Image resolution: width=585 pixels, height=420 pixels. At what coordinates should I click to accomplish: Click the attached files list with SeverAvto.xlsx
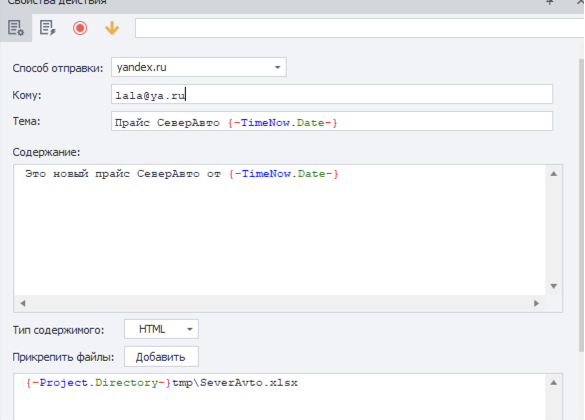coord(280,397)
